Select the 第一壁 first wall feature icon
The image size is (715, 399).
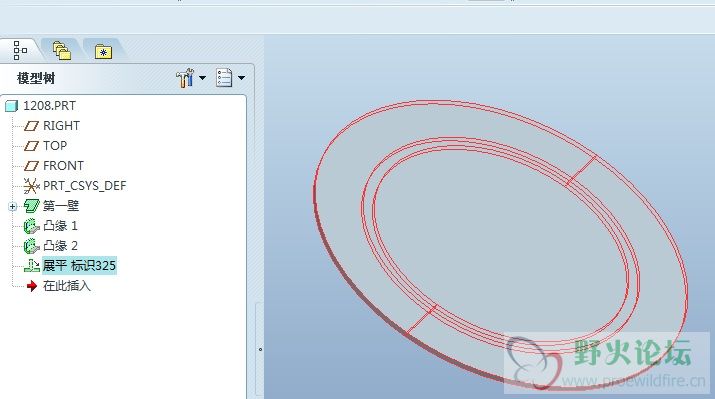tap(32, 206)
